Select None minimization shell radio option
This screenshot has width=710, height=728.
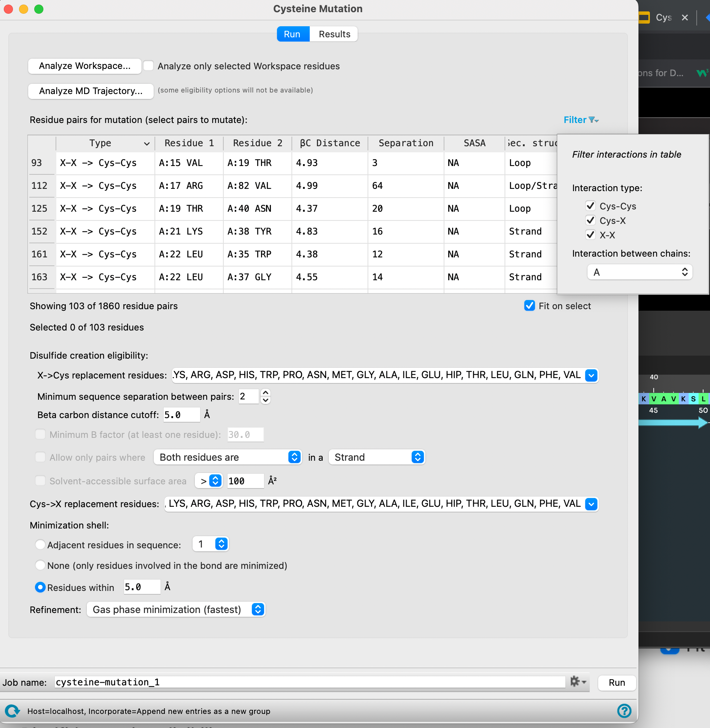40,565
